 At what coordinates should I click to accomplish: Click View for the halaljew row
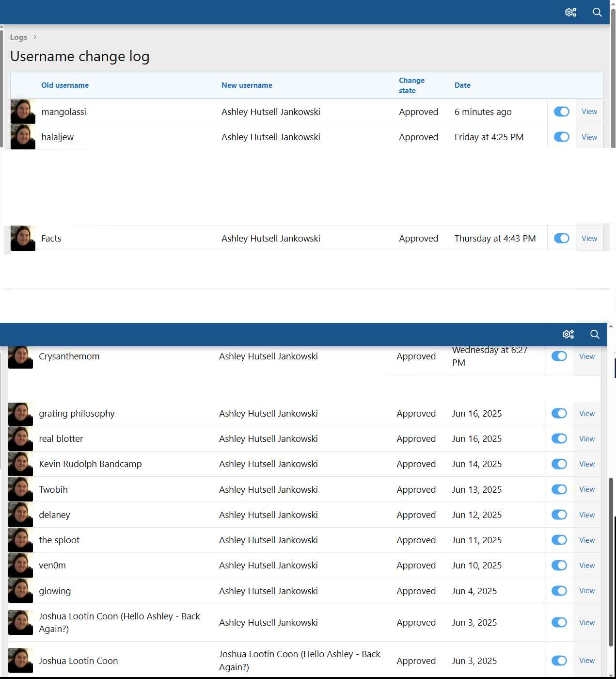[589, 137]
